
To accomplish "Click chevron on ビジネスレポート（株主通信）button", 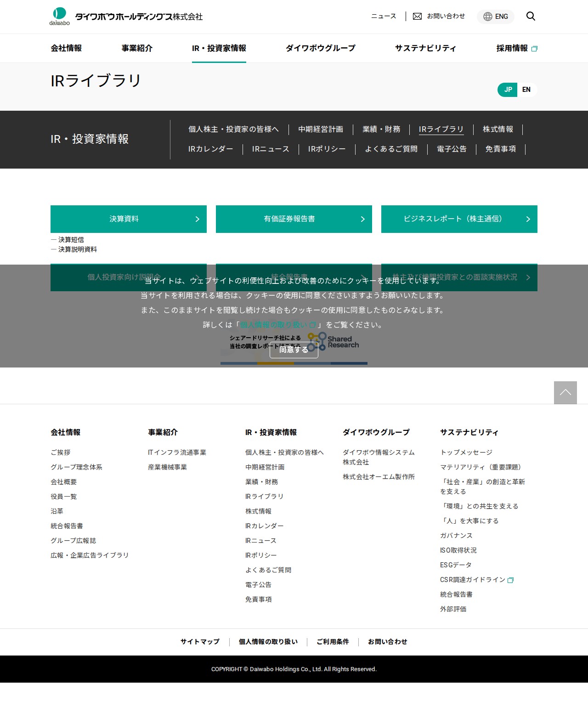I will tap(528, 219).
